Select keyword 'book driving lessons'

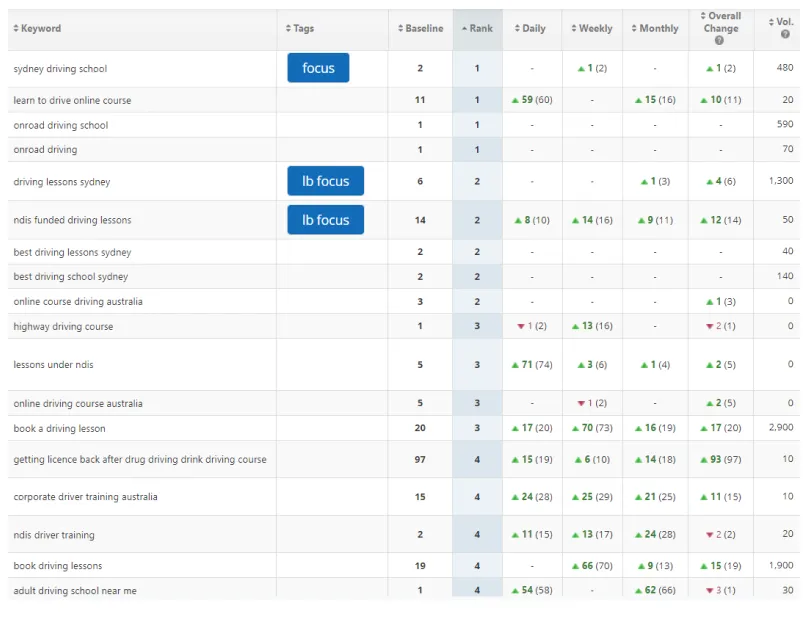(x=58, y=566)
